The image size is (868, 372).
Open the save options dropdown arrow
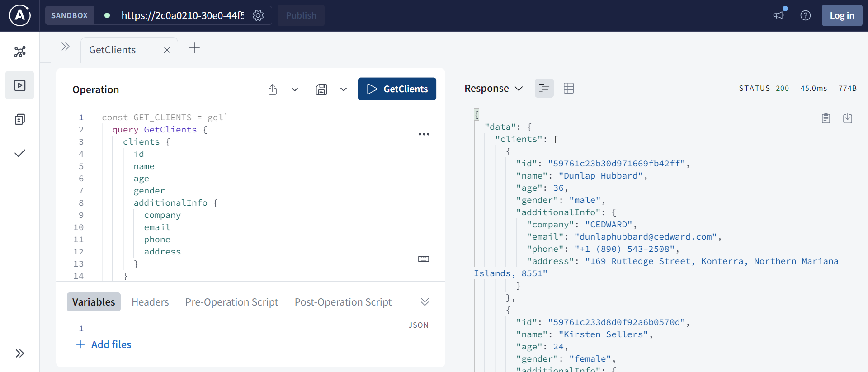(344, 89)
